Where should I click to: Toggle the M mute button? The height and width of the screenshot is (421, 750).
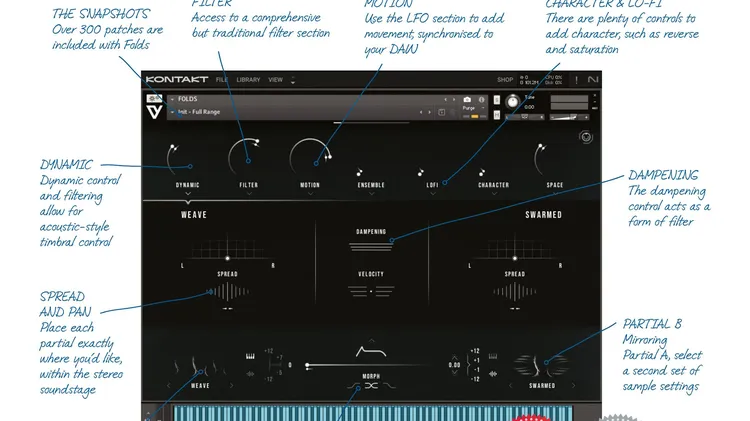(x=496, y=115)
